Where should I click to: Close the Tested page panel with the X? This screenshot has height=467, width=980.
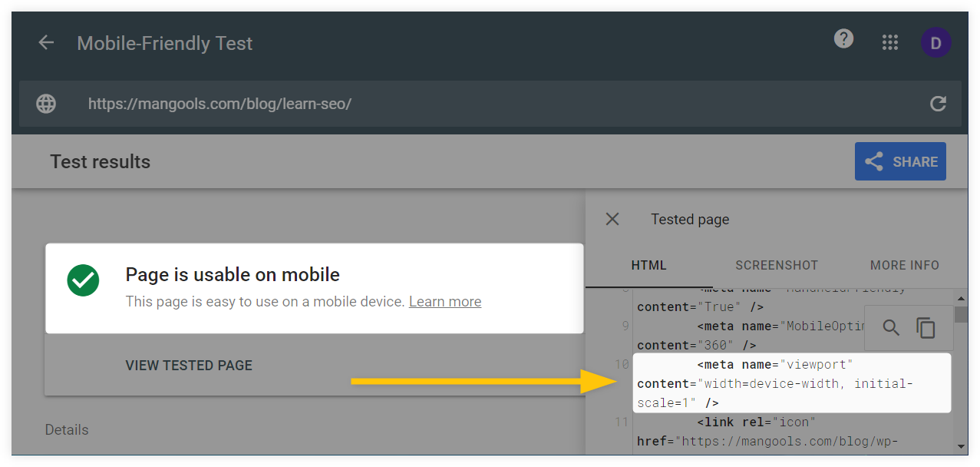[x=612, y=219]
